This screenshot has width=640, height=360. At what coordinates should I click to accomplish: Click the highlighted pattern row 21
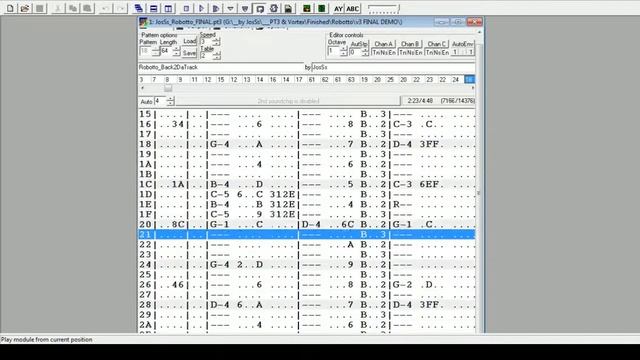point(307,234)
